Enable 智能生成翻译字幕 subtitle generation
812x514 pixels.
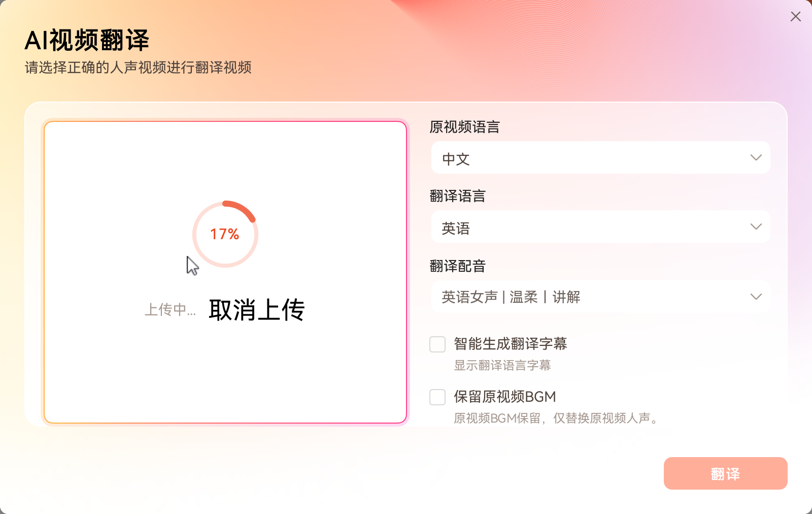(x=437, y=344)
